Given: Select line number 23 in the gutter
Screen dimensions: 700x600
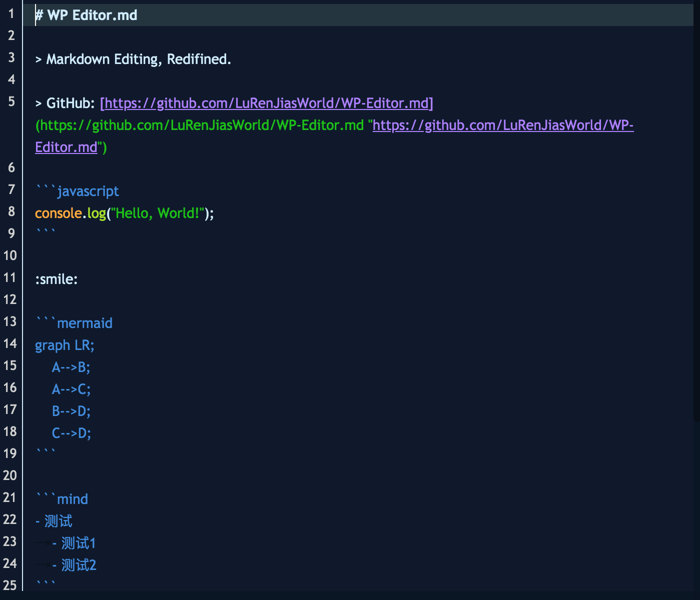Looking at the screenshot, I should (x=10, y=541).
